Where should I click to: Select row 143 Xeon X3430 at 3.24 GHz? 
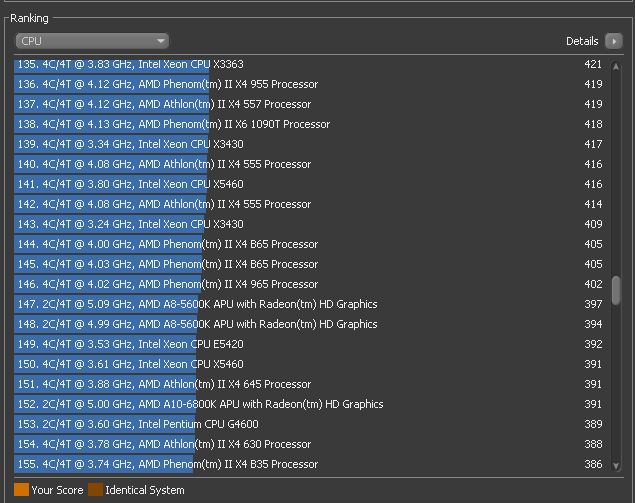coord(311,224)
